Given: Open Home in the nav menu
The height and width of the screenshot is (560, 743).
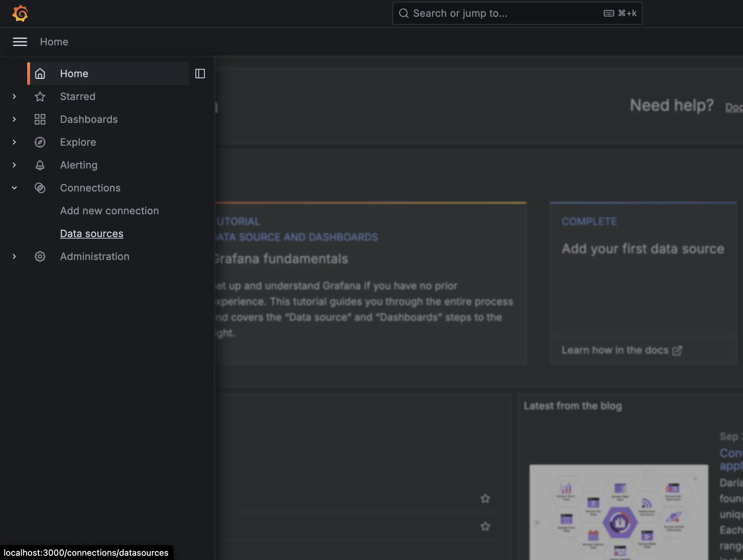Looking at the screenshot, I should (108, 74).
